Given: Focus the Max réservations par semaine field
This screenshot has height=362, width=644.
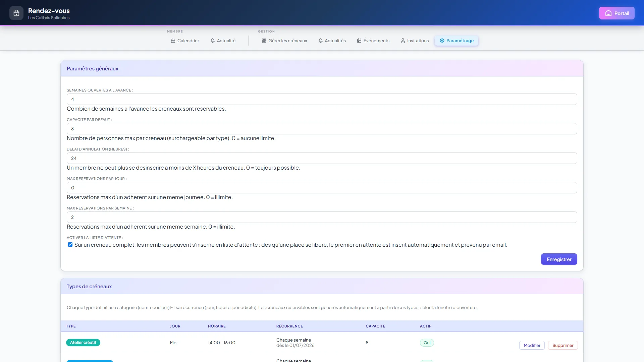Looking at the screenshot, I should pos(322,217).
